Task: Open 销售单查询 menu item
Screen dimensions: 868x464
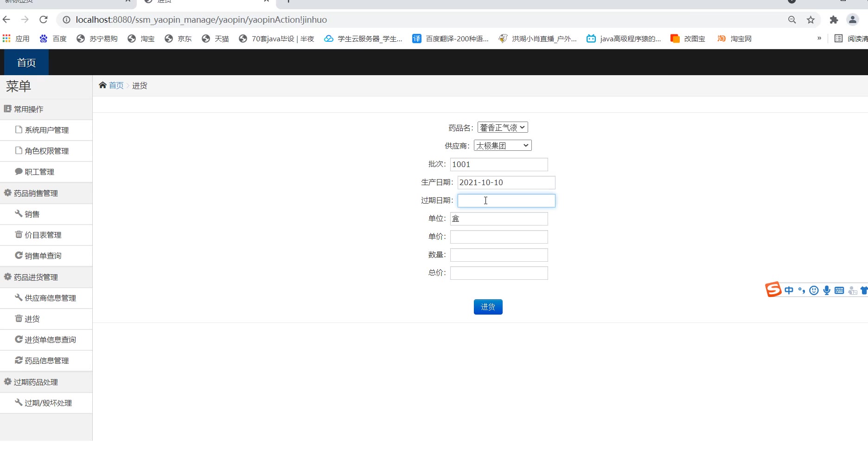Action: point(46,256)
